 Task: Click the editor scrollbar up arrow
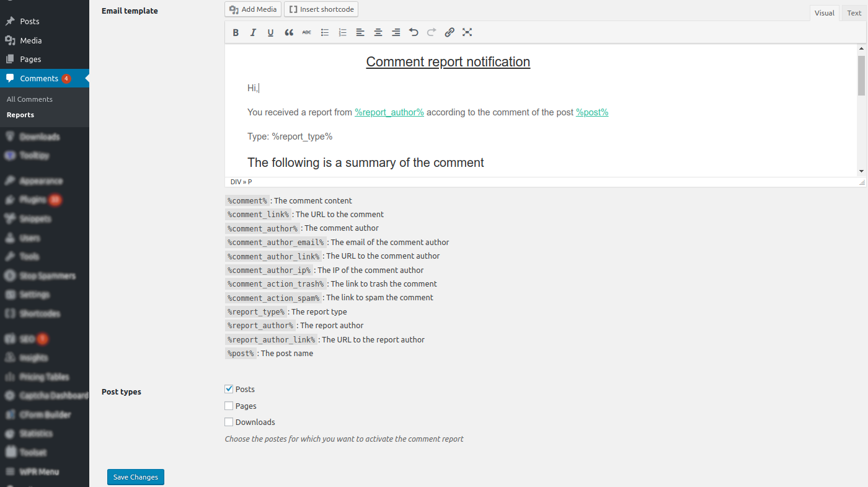861,48
